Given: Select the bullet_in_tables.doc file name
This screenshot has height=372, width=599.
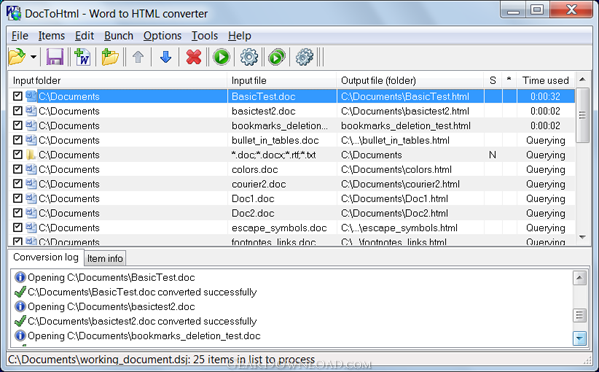Looking at the screenshot, I should point(275,140).
